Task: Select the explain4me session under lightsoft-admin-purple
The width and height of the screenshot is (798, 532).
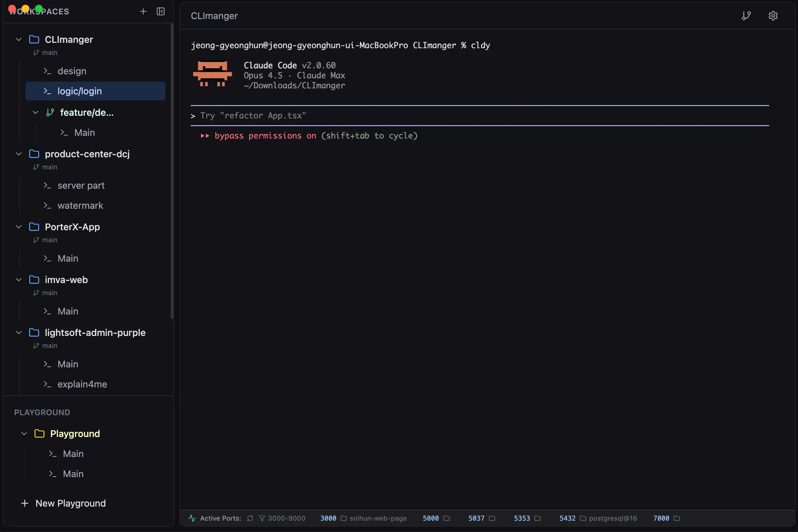Action: point(82,384)
